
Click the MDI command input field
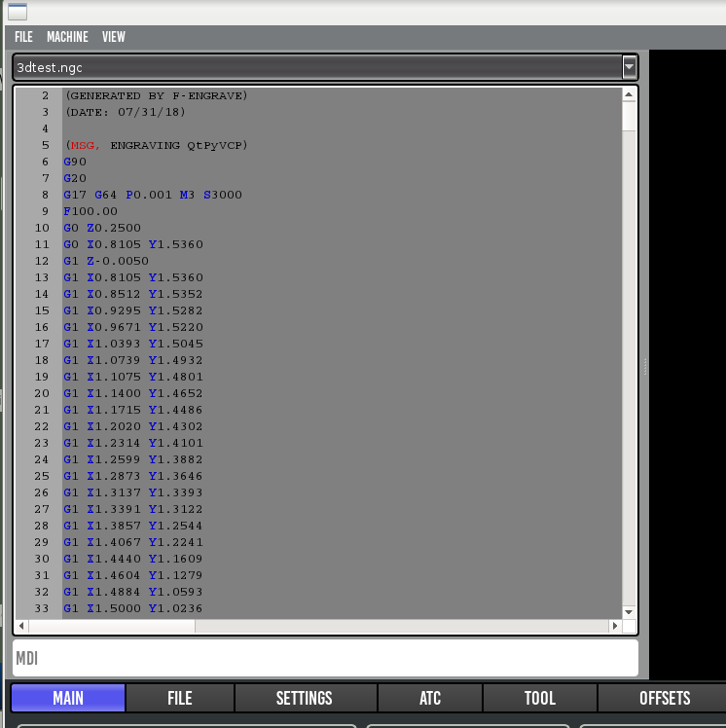[x=325, y=658]
